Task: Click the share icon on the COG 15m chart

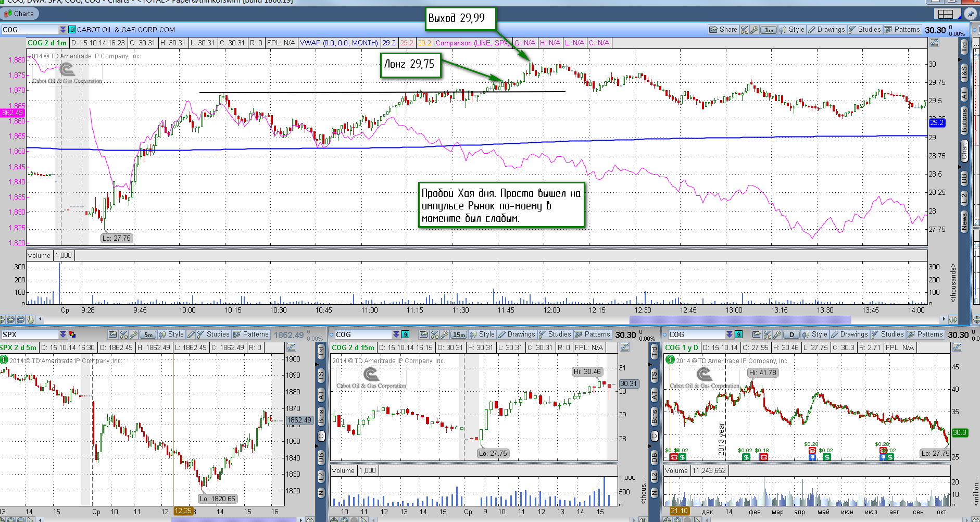Action: pos(423,334)
